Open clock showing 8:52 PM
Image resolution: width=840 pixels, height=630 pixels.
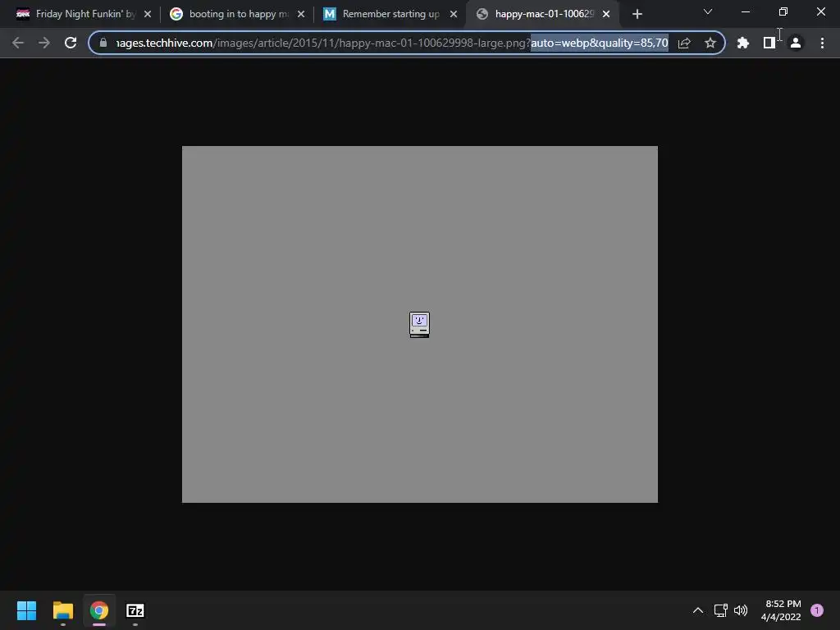pos(781,610)
